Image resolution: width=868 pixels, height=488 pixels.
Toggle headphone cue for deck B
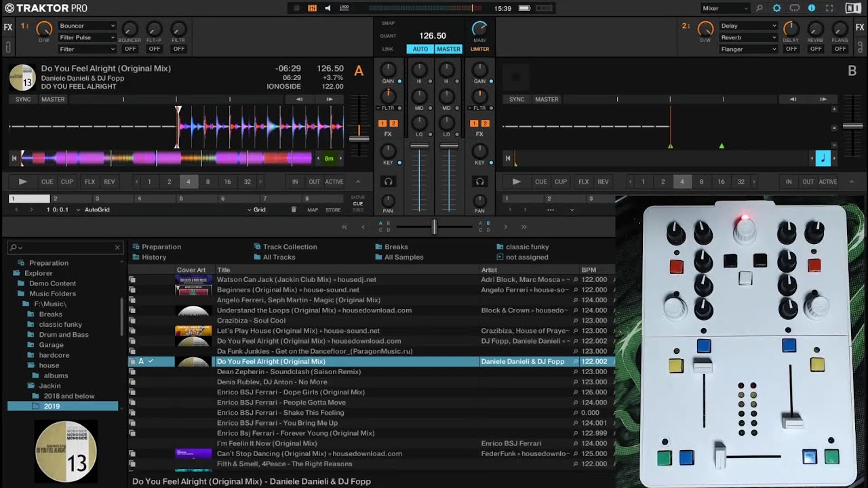[x=479, y=182]
